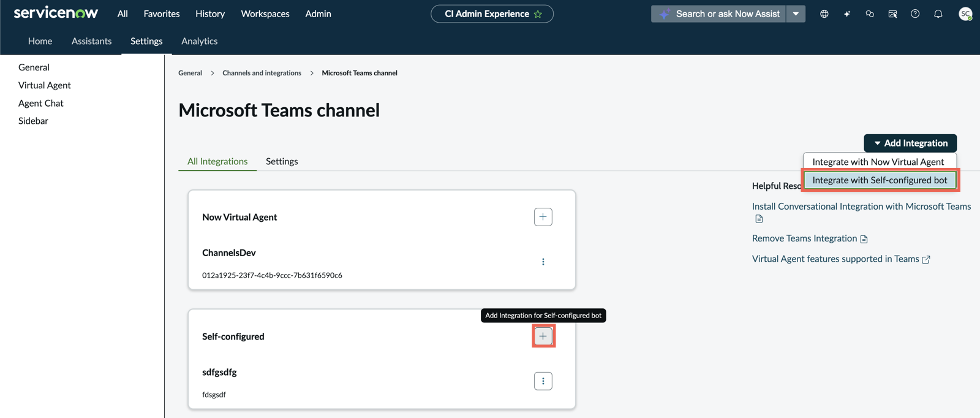The width and height of the screenshot is (980, 418).
Task: Switch to the All Integrations tab
Action: pos(217,161)
